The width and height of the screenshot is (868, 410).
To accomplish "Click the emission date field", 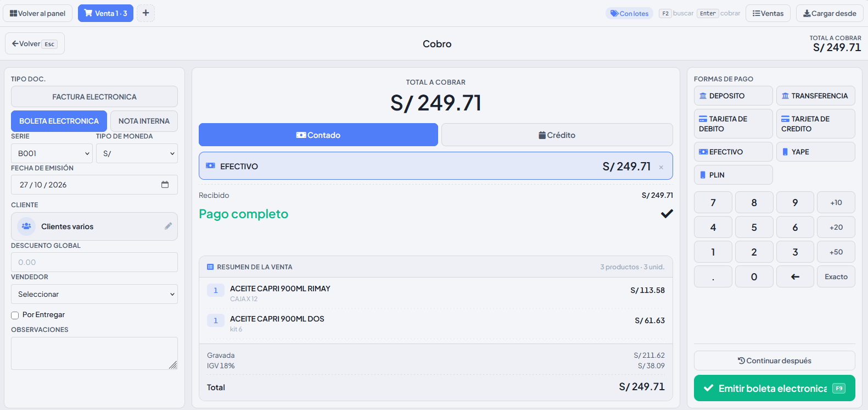I will pyautogui.click(x=94, y=185).
